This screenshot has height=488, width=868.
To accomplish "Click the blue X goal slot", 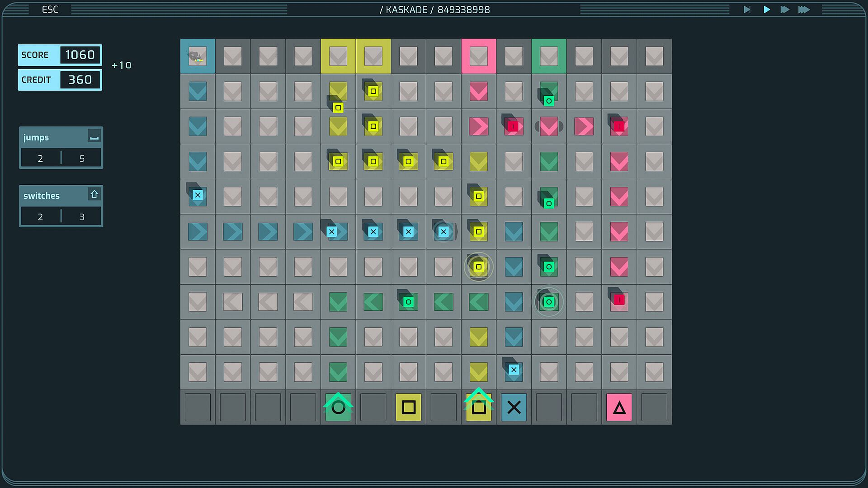I will point(514,408).
